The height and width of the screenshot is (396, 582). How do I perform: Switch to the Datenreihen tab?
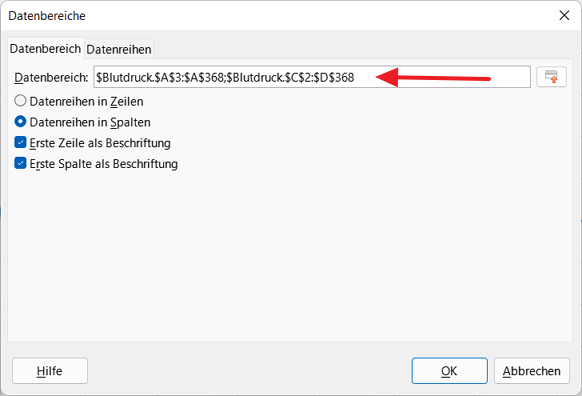(x=119, y=49)
